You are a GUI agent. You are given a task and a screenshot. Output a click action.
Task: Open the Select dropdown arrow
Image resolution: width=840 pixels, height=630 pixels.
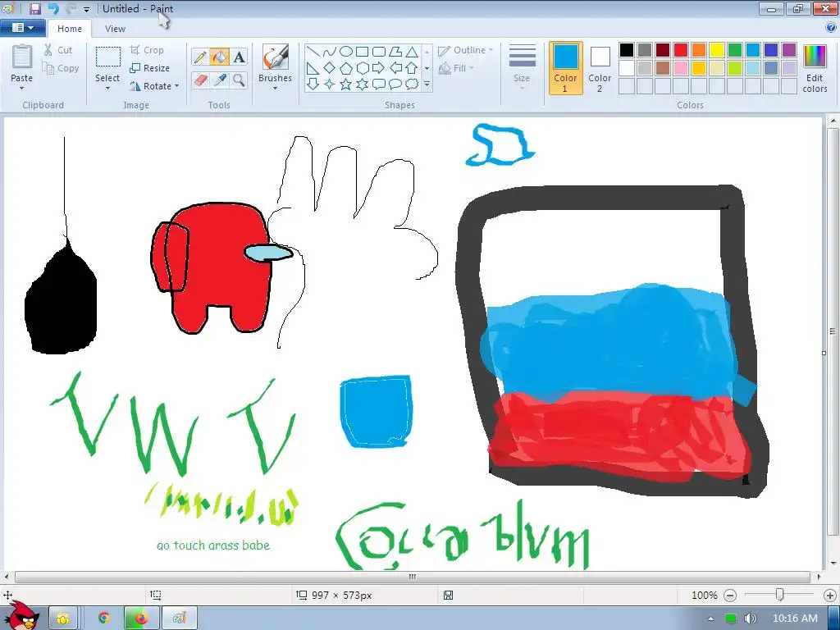pyautogui.click(x=107, y=89)
